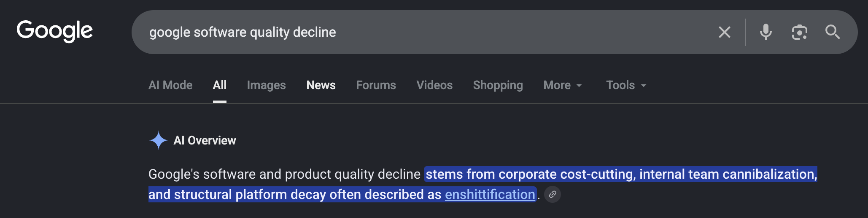868x218 pixels.
Task: Switch to AI Mode tab
Action: click(x=170, y=85)
